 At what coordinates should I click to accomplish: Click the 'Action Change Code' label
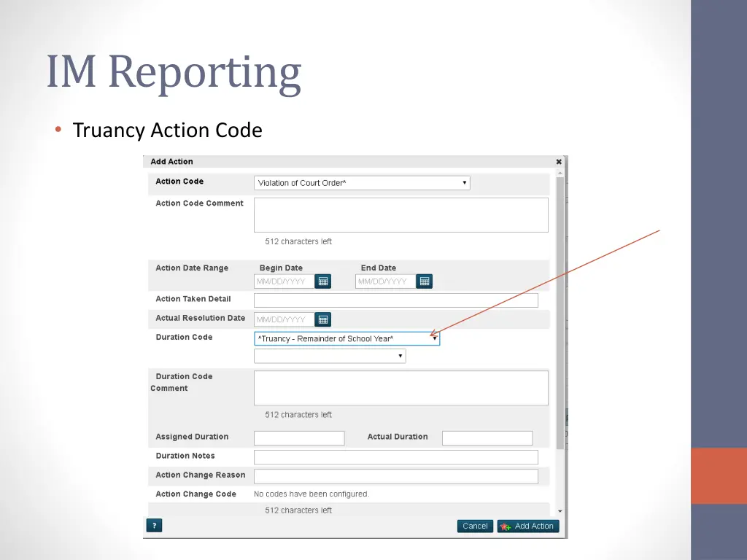(x=196, y=494)
